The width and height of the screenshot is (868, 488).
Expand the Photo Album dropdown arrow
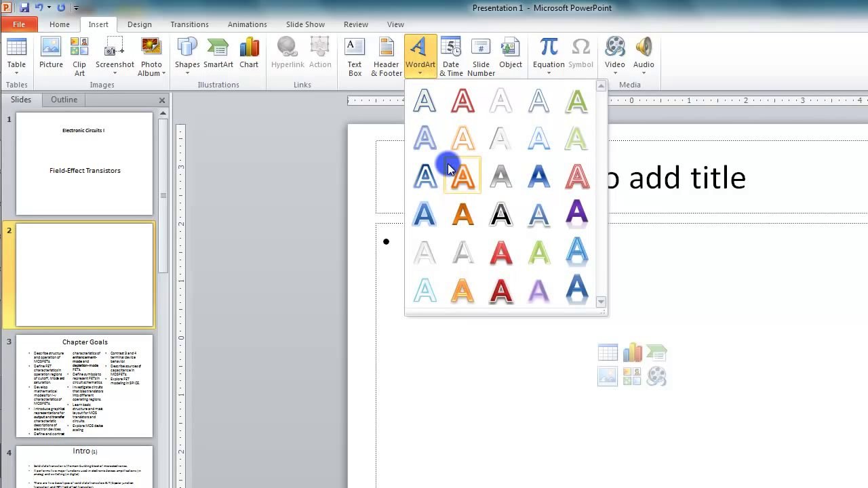pos(163,74)
